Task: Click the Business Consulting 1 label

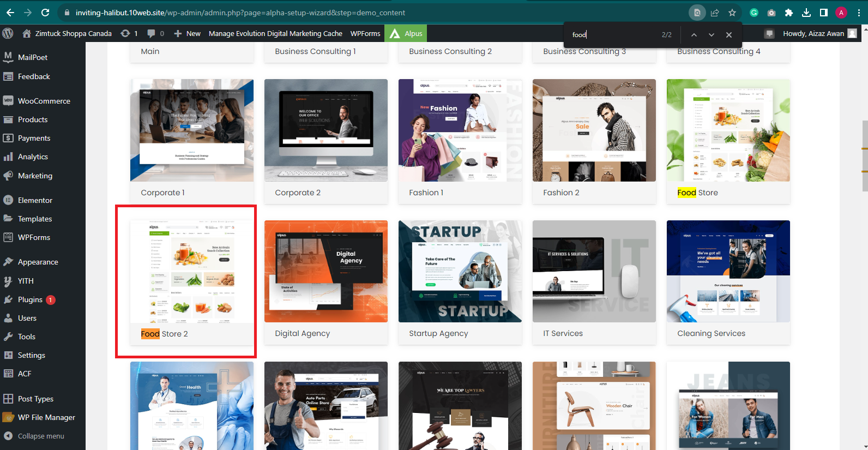Action: click(315, 51)
